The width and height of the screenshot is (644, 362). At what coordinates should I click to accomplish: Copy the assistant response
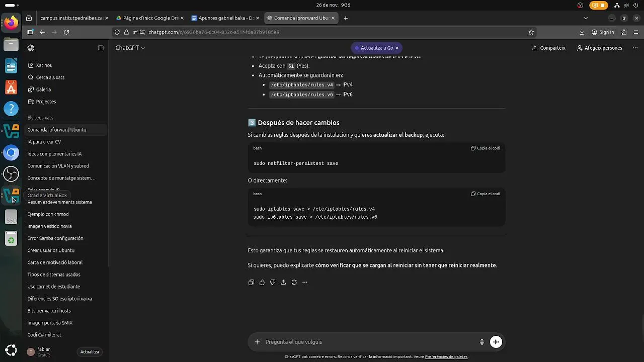251,282
